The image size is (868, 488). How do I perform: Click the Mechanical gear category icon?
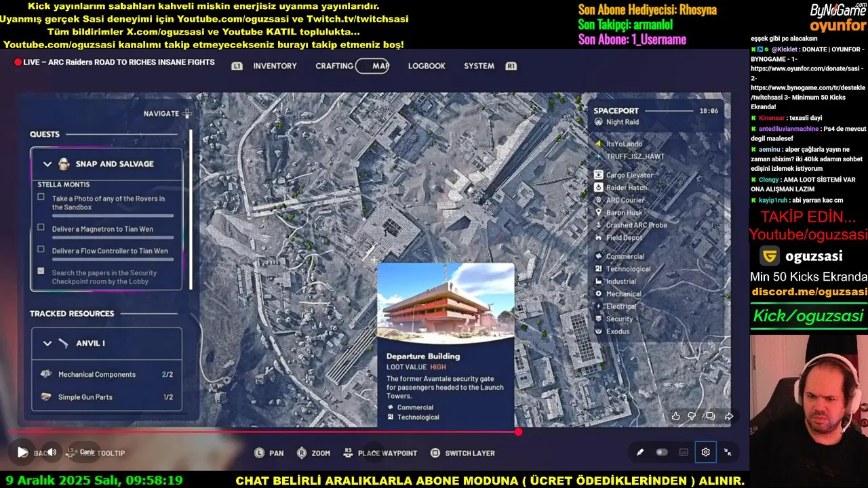click(599, 294)
